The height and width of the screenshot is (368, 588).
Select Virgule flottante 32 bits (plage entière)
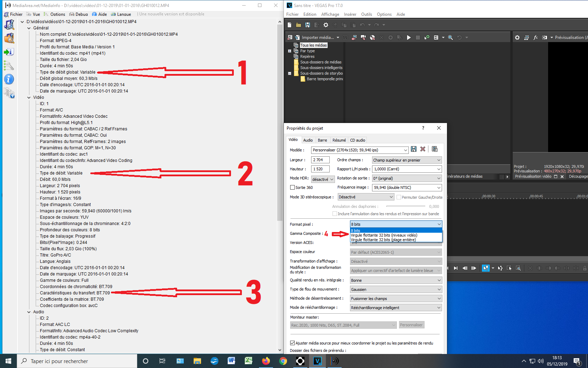(383, 240)
